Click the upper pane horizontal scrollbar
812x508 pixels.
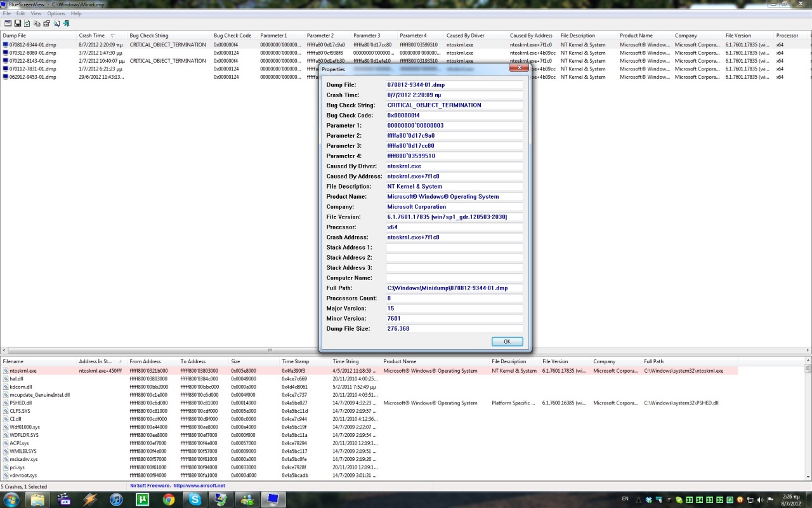[x=406, y=350]
